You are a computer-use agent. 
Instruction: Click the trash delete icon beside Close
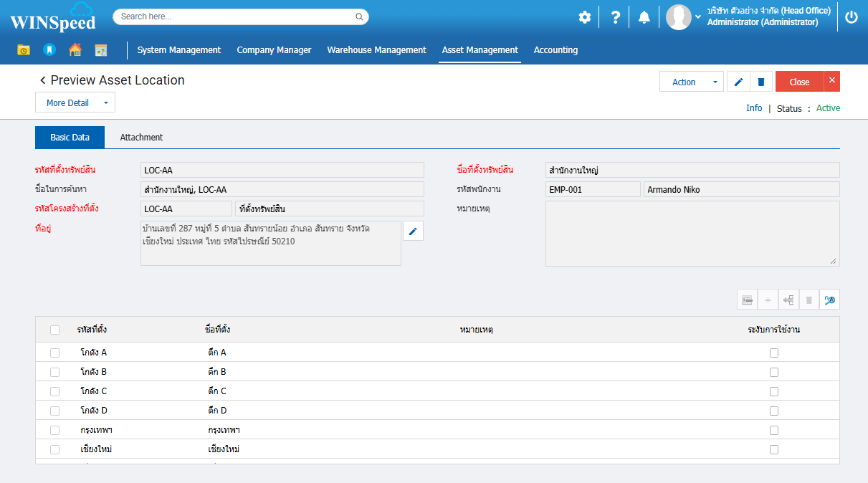(x=760, y=82)
